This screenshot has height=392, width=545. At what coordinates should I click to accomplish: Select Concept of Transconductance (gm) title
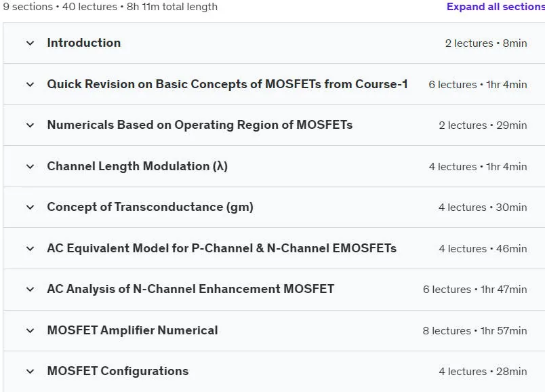(x=150, y=207)
